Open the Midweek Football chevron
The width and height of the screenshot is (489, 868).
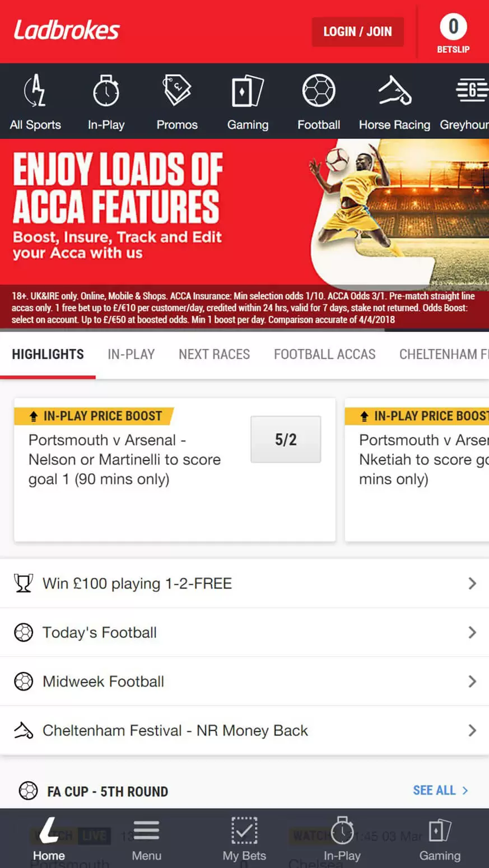(472, 682)
